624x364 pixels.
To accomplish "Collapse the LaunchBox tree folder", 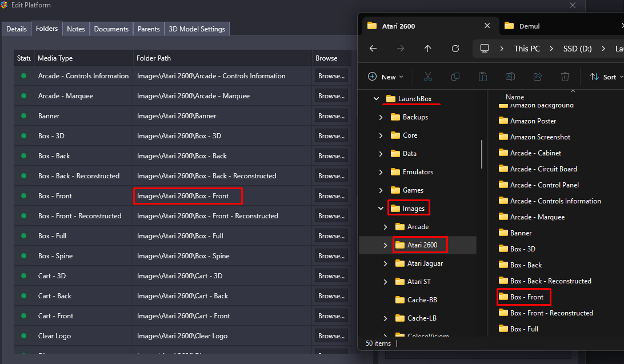I will pyautogui.click(x=376, y=99).
